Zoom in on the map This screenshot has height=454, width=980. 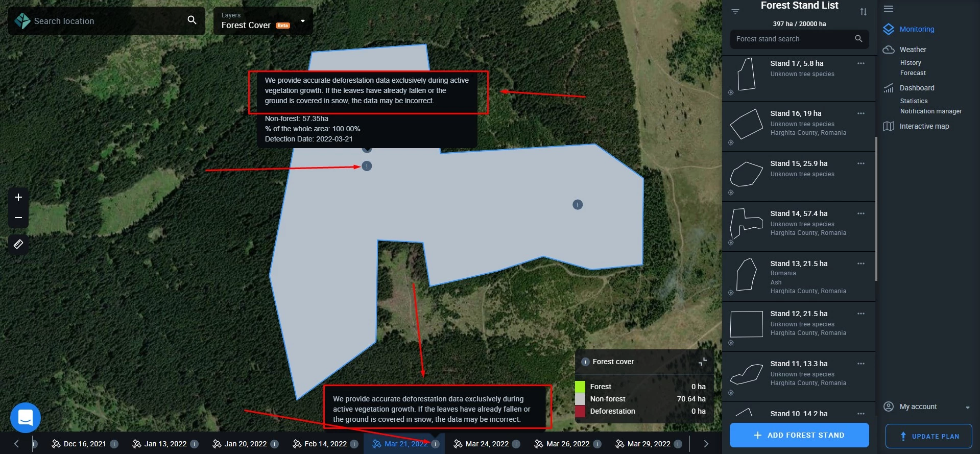pyautogui.click(x=18, y=197)
